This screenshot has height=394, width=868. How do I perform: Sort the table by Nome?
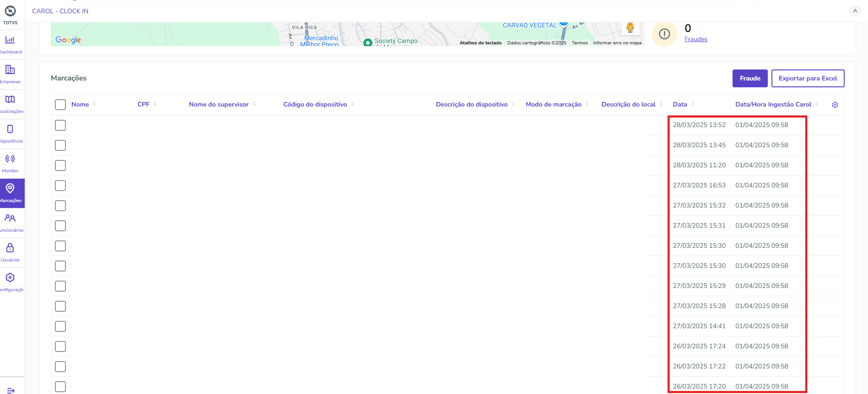(94, 104)
